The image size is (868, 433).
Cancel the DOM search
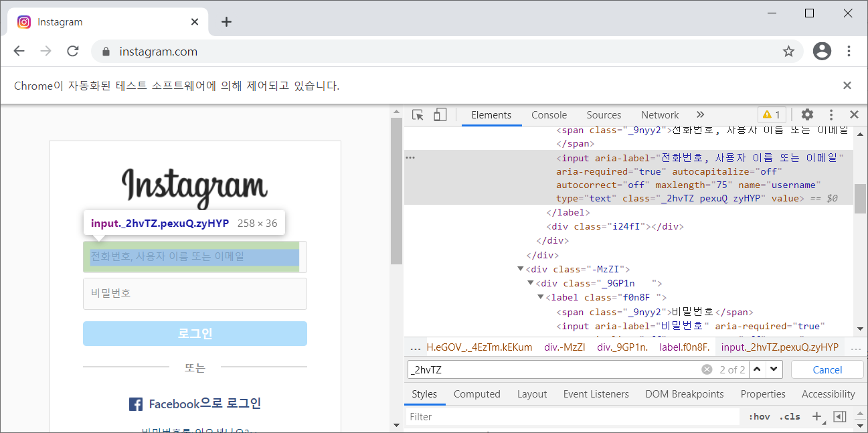pos(827,369)
